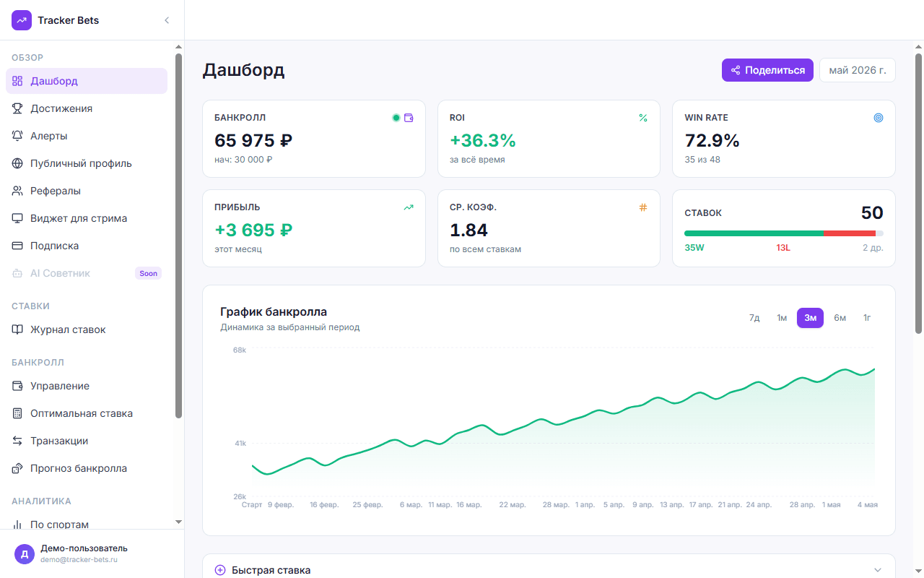Click the robot icon next to AI Советник
Screen dimensions: 924x578
tap(17, 273)
